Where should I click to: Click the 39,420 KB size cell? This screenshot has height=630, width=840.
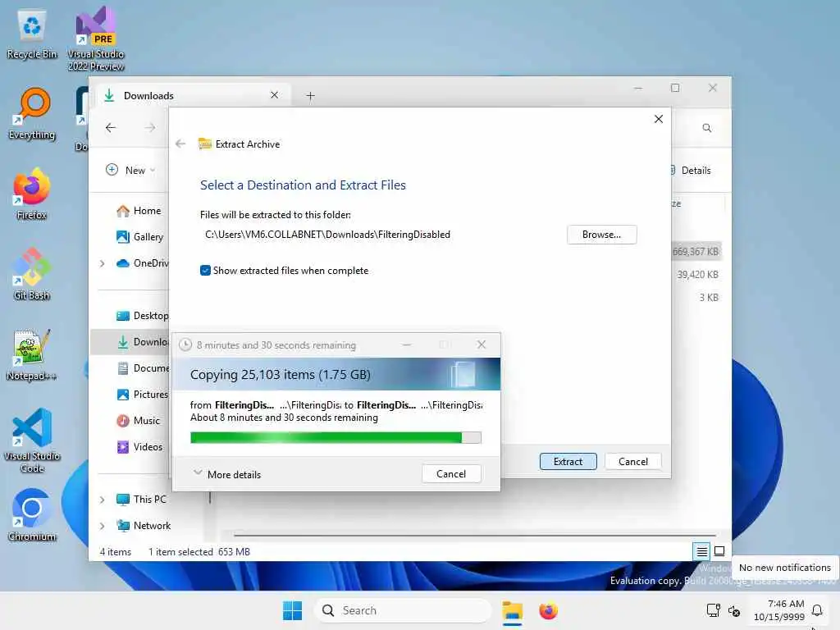point(697,274)
